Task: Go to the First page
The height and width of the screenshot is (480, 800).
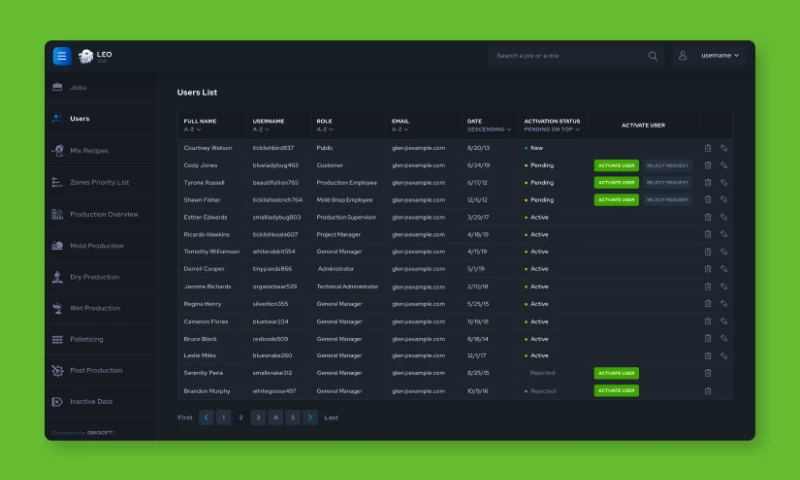Action: point(185,418)
